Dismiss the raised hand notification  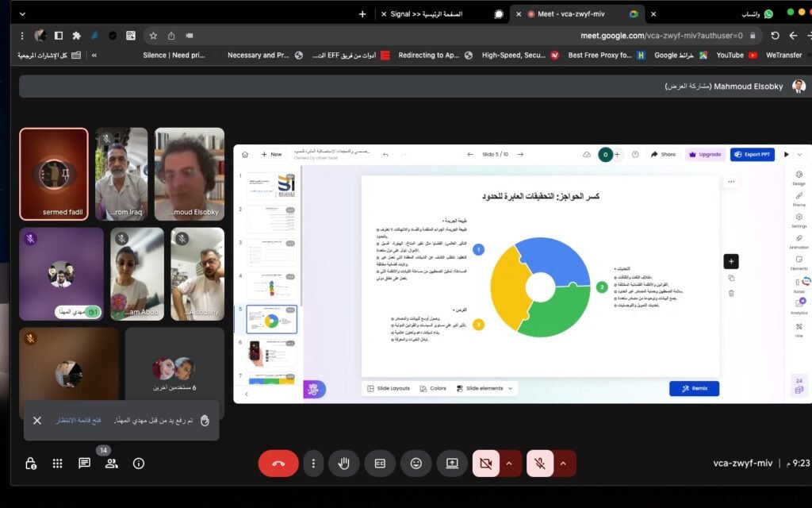click(x=37, y=420)
